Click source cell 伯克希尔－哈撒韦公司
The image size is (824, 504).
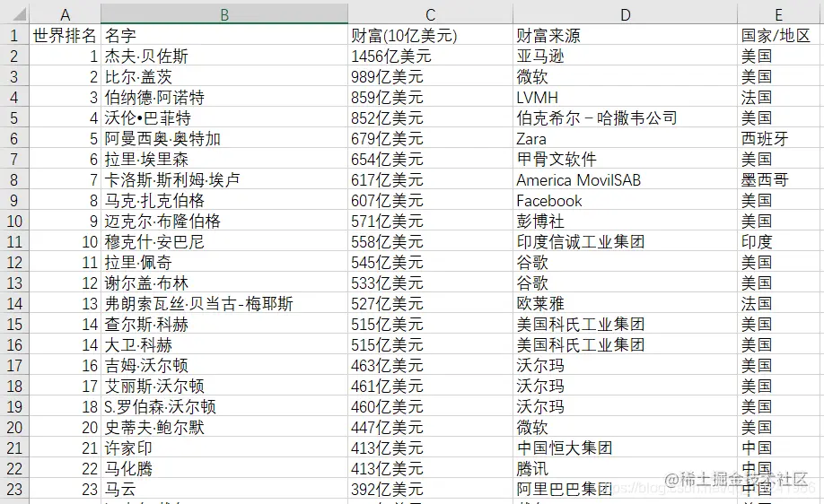click(x=625, y=117)
